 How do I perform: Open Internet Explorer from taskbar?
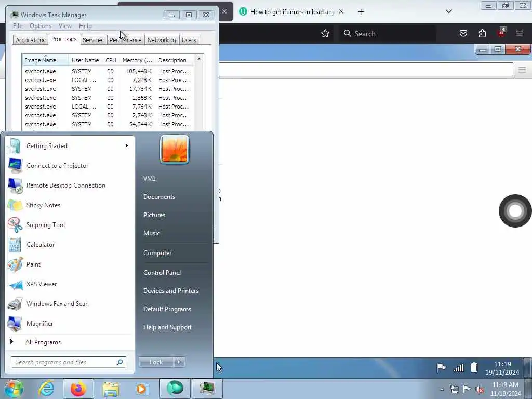(x=46, y=389)
